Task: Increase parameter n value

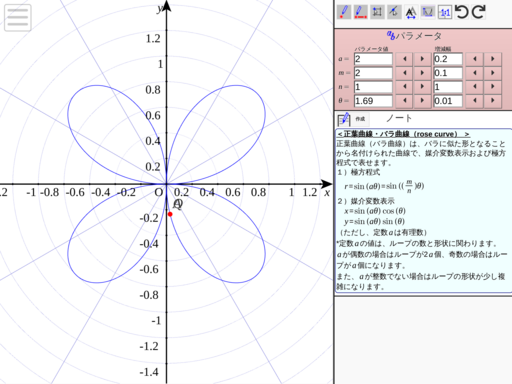Action: tap(422, 87)
